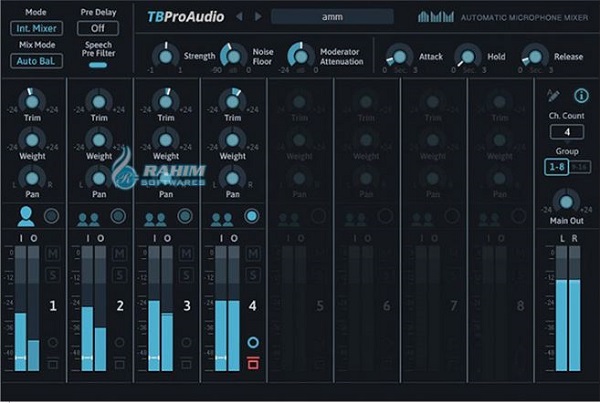Viewport: 600px width, 403px height.
Task: Toggle channel 3 round moderator button
Action: [185, 216]
